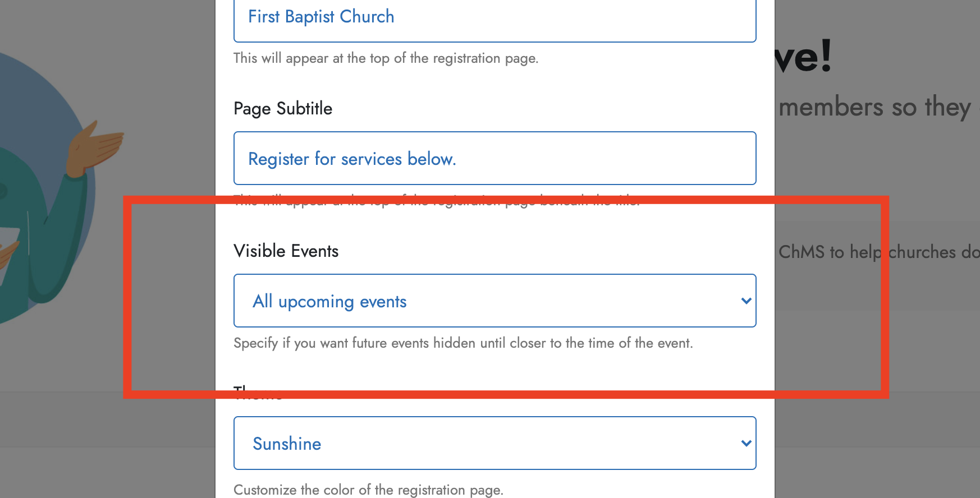Click the chevron arrow beside Sunshine
This screenshot has height=498, width=980.
tap(746, 443)
